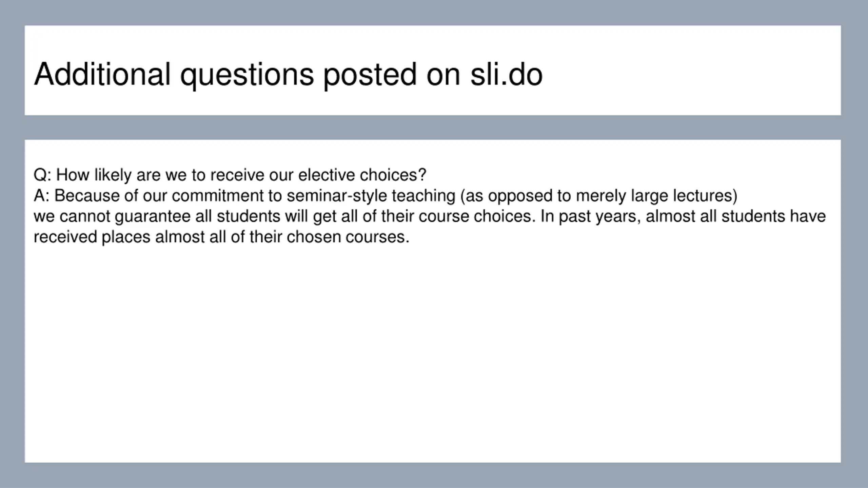
Task: Click the empty area of the white content box
Action: click(433, 352)
